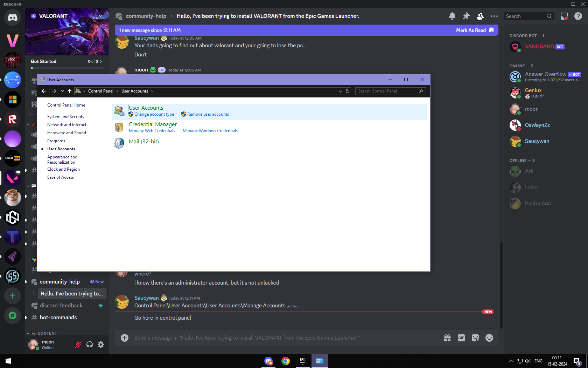This screenshot has width=588, height=368.
Task: Open thread more options menu
Action: (x=494, y=16)
